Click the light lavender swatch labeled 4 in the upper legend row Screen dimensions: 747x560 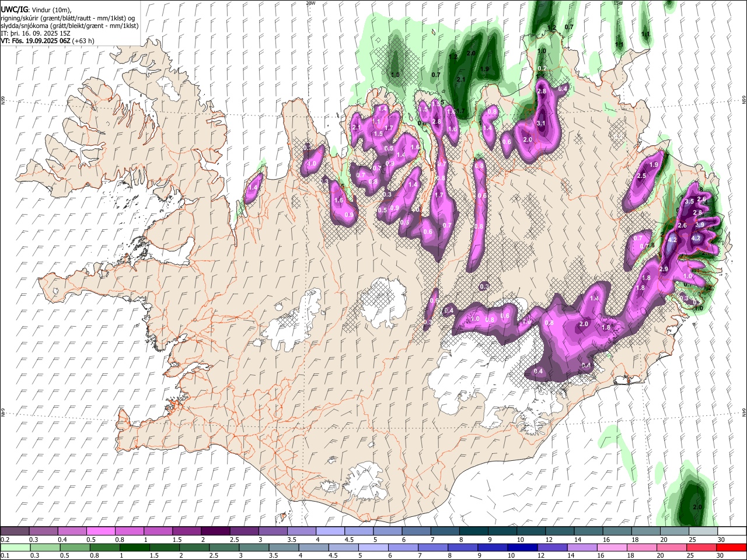coord(330,531)
